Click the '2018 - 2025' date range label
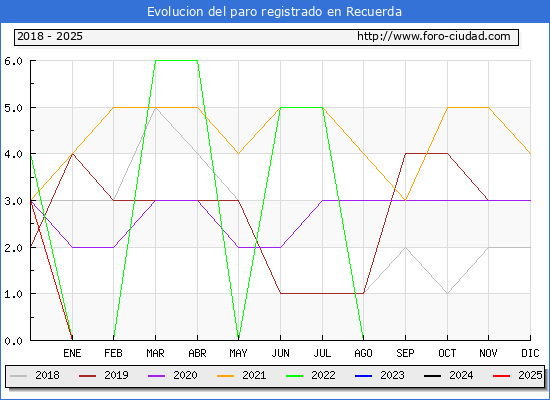Image resolution: width=550 pixels, height=400 pixels. click(x=50, y=36)
